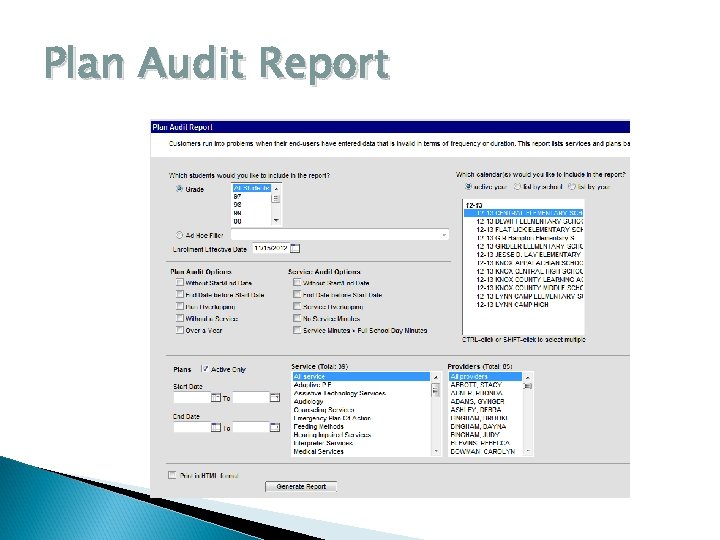The width and height of the screenshot is (720, 540).
Task: Click the Start Date To input field
Action: [x=251, y=398]
